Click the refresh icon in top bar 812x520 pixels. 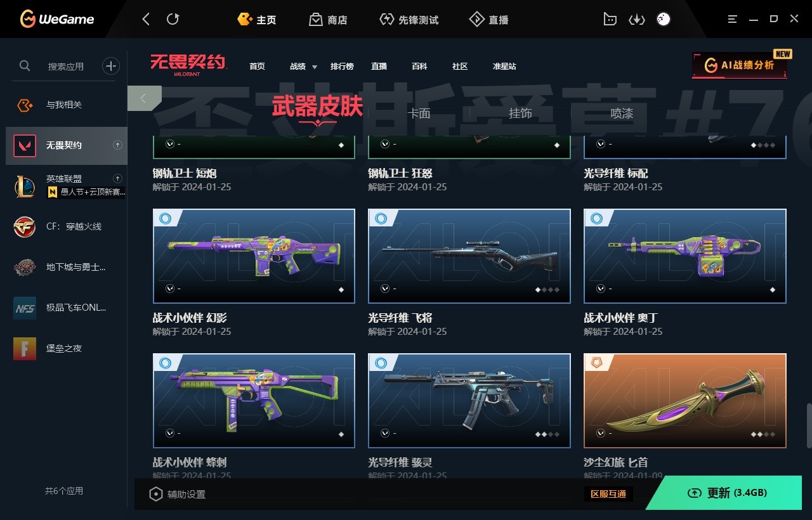(173, 20)
